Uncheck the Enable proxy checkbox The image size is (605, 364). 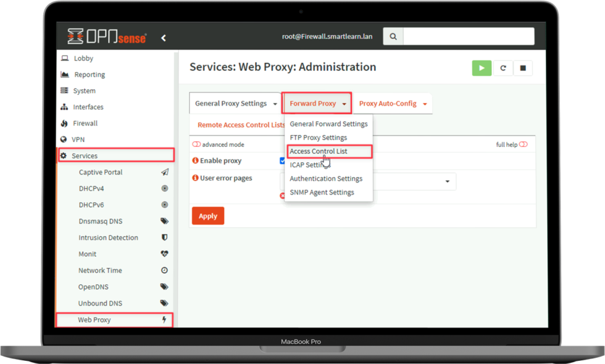pyautogui.click(x=283, y=160)
